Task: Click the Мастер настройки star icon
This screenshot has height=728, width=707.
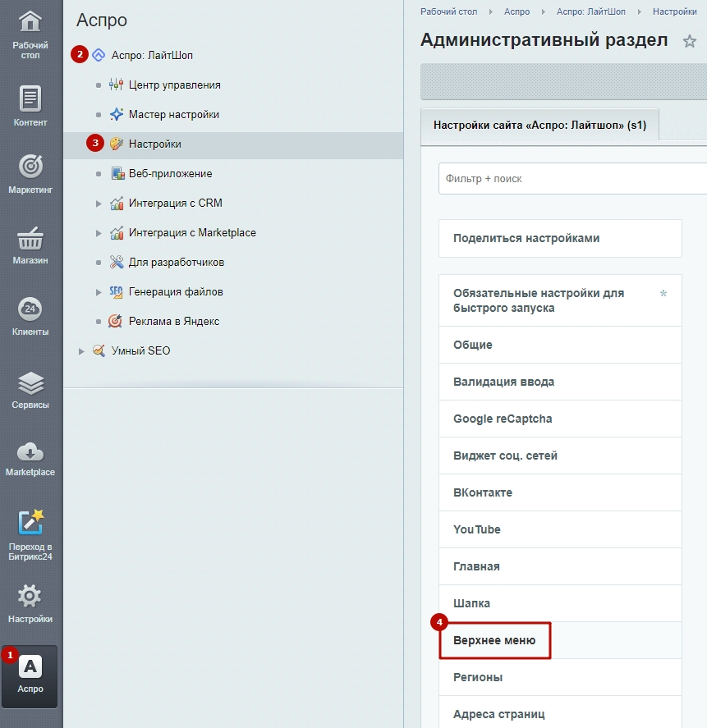Action: coord(116,114)
